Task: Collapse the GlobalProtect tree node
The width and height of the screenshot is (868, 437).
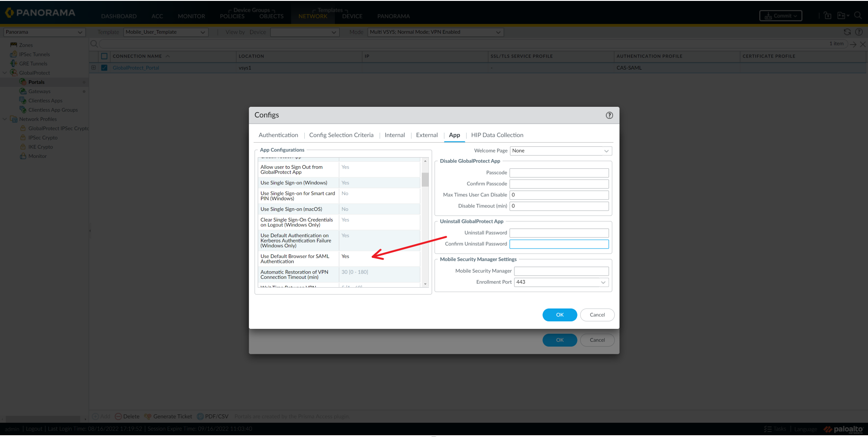Action: 5,73
